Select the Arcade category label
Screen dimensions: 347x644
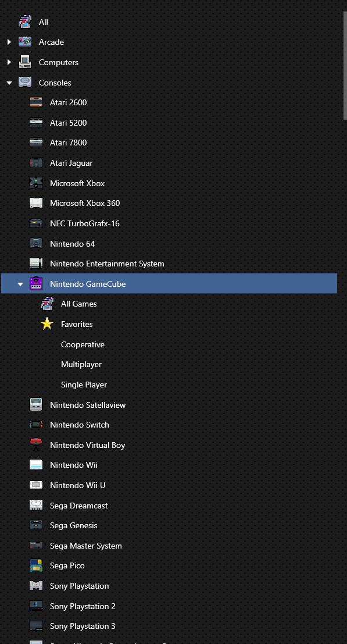(51, 42)
